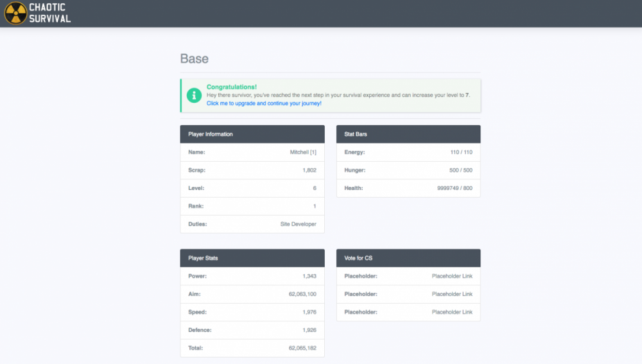This screenshot has width=642, height=364.
Task: Open the first Placeholder Link
Action: tap(452, 276)
